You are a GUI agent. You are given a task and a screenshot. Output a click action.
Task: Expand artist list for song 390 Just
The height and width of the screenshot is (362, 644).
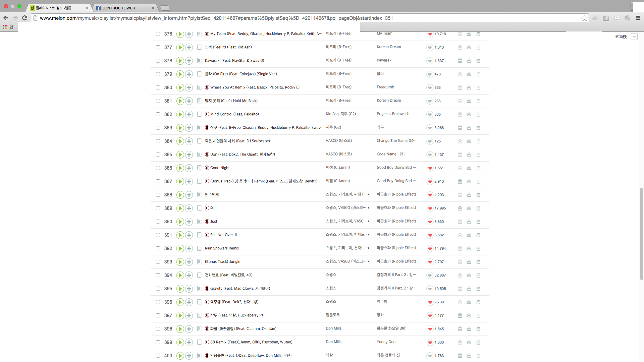(x=369, y=221)
